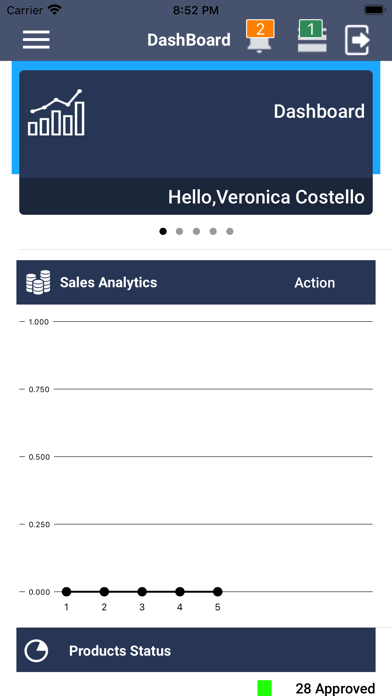Jump to fifth carousel page dot

tap(230, 231)
